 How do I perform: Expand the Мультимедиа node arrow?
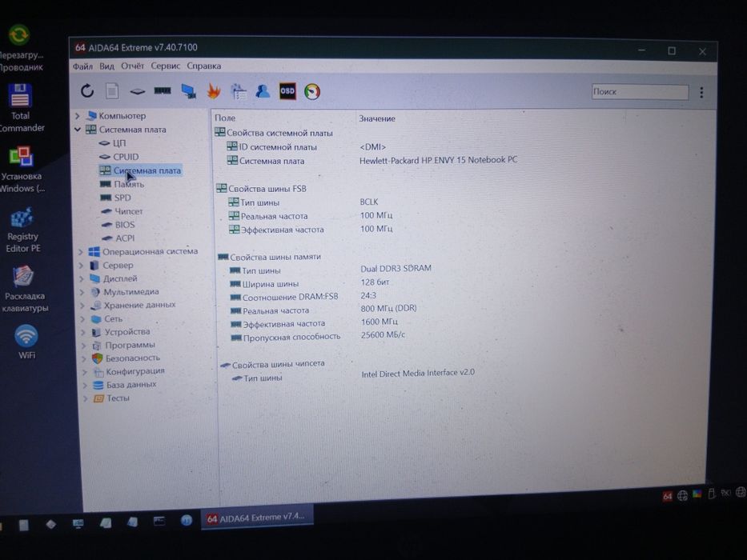click(82, 292)
